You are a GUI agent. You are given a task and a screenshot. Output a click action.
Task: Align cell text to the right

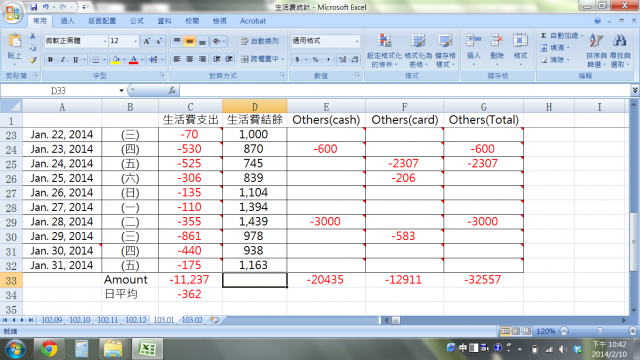click(202, 59)
